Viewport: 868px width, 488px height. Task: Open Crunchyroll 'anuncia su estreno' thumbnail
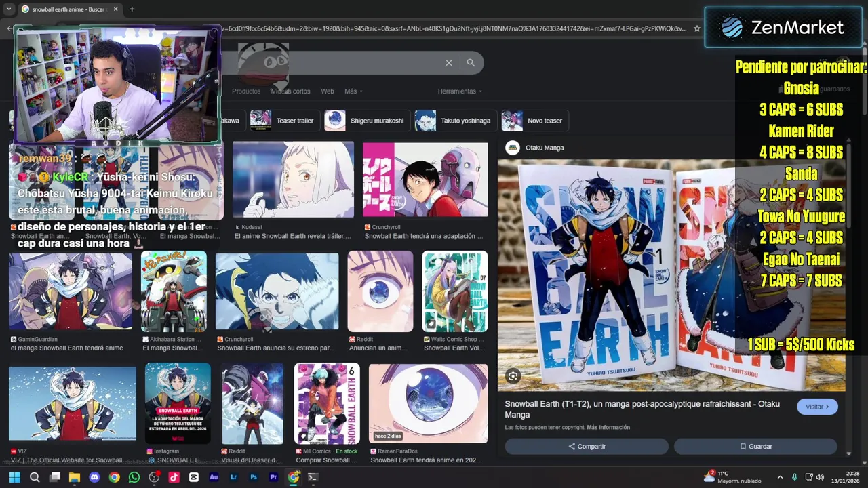point(277,291)
